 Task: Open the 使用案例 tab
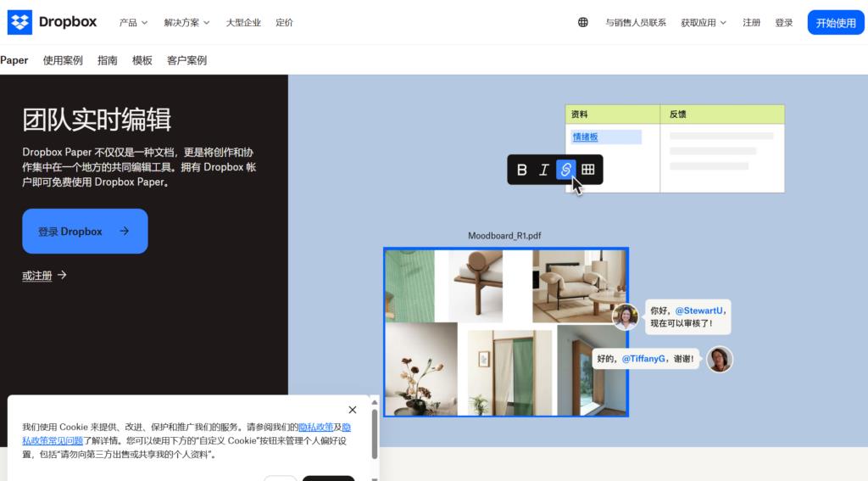pyautogui.click(x=63, y=60)
